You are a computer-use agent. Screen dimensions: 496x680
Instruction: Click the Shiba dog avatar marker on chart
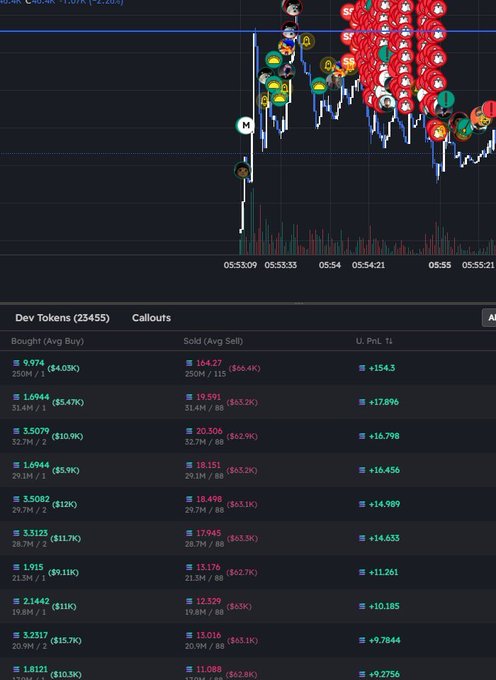[438, 132]
